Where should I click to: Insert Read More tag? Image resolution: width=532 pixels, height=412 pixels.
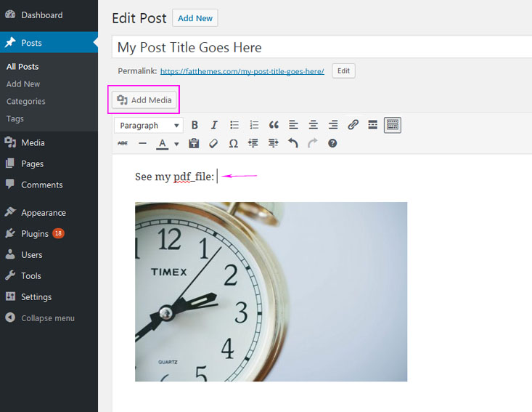[372, 125]
